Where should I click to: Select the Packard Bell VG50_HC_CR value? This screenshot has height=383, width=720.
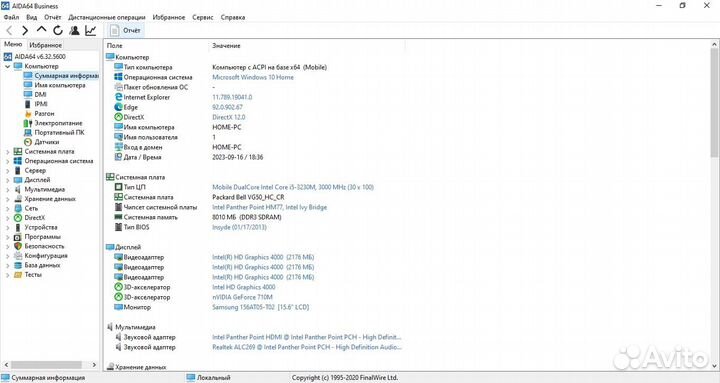pos(248,197)
